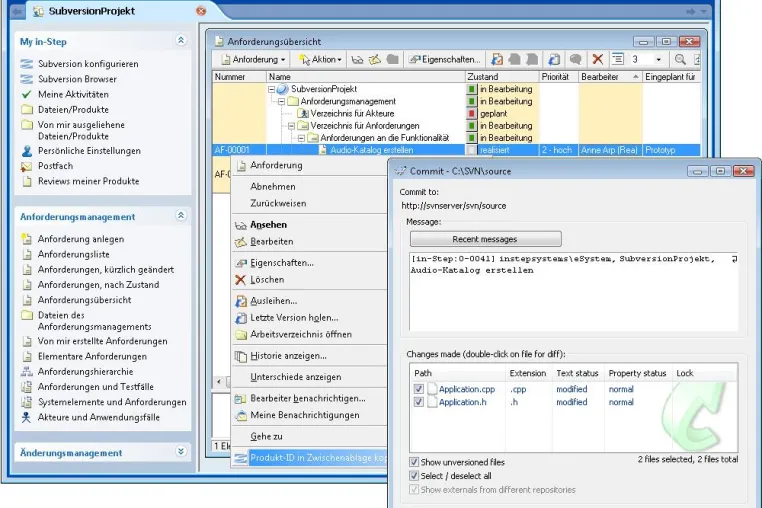Collapse Verzeichnis für Anforderungen tree node

tap(292, 125)
